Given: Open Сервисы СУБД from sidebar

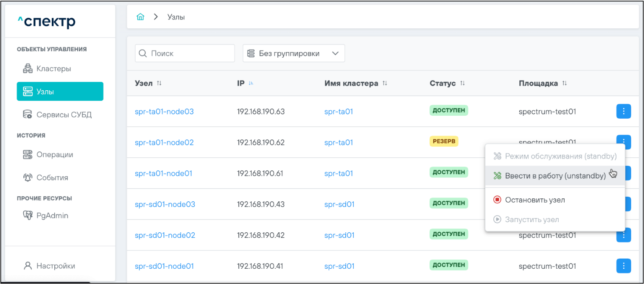Looking at the screenshot, I should point(64,114).
